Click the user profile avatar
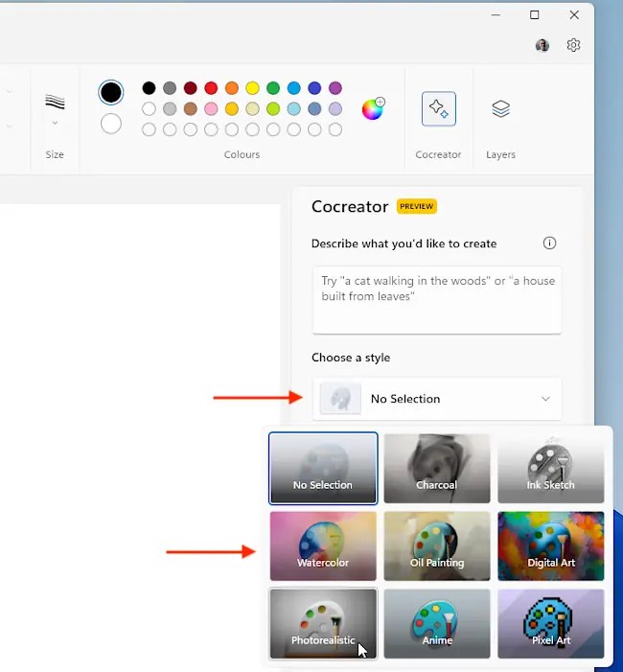Image resolution: width=623 pixels, height=672 pixels. coord(542,45)
